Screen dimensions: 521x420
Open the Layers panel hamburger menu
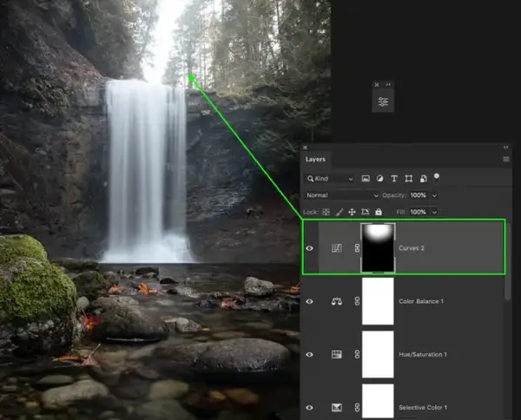coord(505,160)
